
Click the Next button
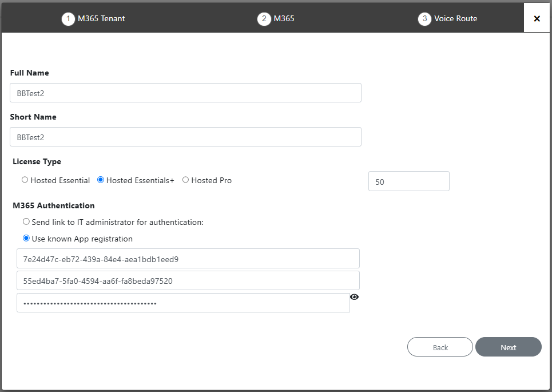click(x=509, y=347)
